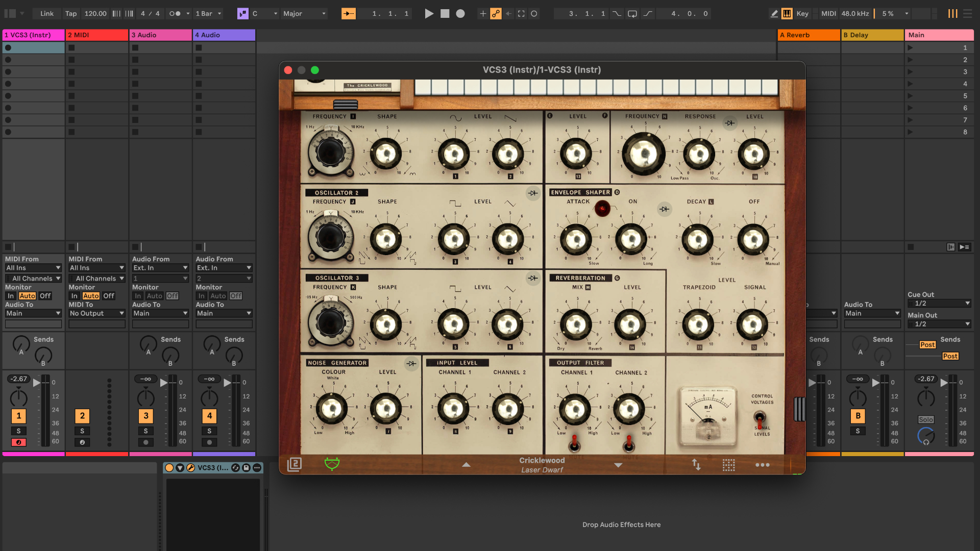Enable Link in the transport bar

(x=46, y=14)
